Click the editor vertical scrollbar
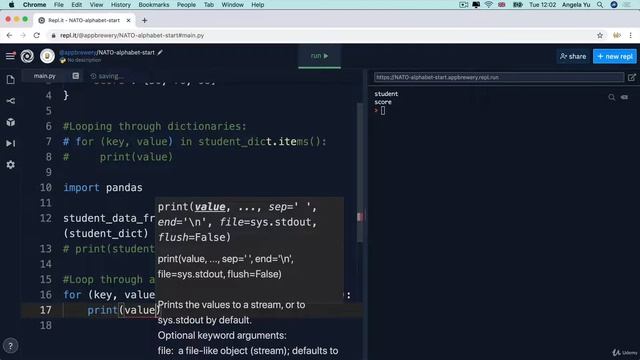This screenshot has height=360, width=640. pos(360,171)
